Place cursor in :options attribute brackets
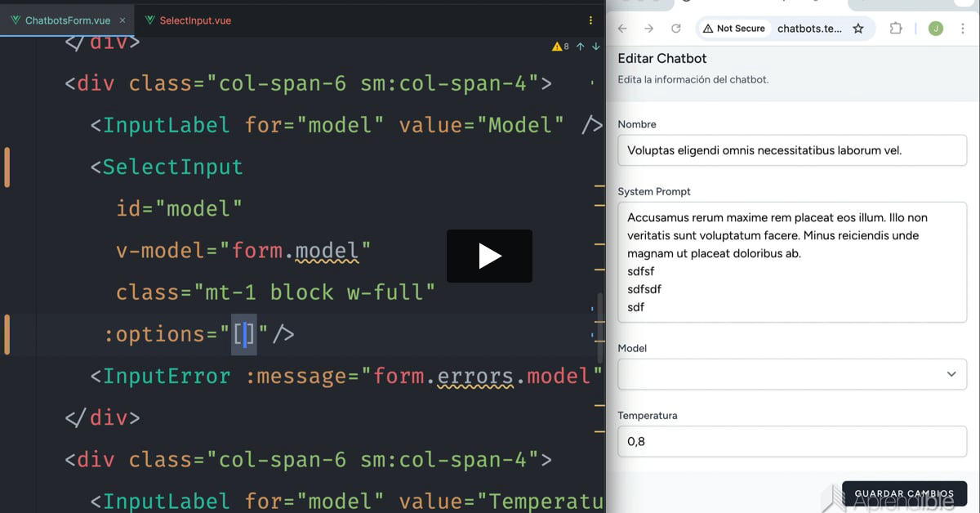The height and width of the screenshot is (513, 980). 245,334
